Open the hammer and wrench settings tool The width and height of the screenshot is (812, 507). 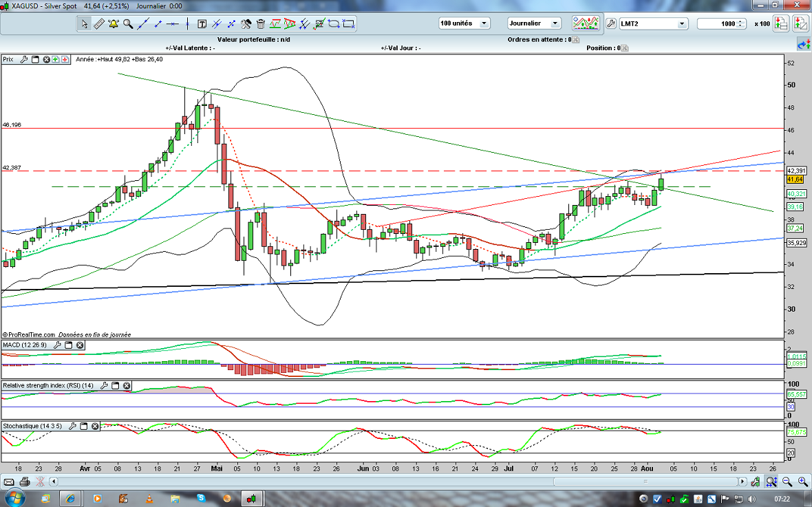[x=246, y=23]
